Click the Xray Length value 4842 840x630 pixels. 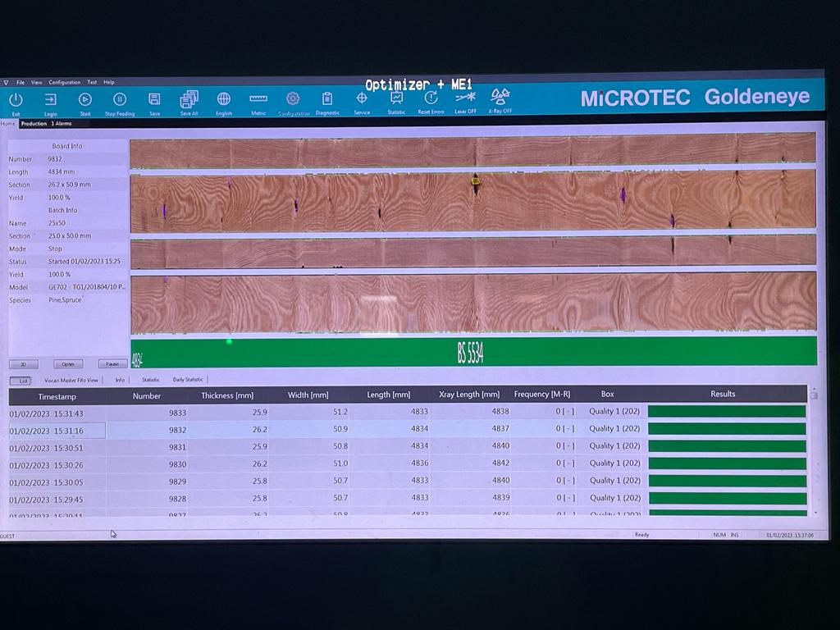(501, 463)
